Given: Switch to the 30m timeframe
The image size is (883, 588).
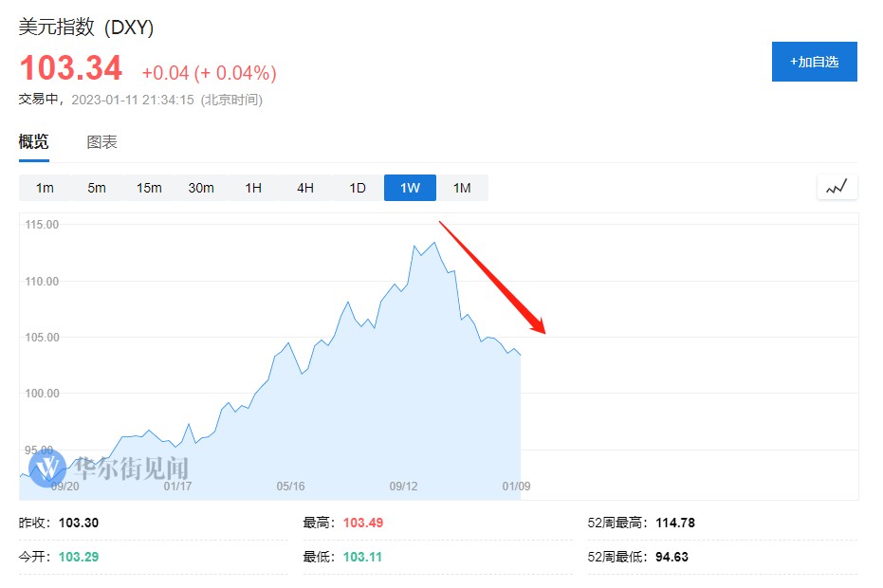Looking at the screenshot, I should [x=201, y=188].
